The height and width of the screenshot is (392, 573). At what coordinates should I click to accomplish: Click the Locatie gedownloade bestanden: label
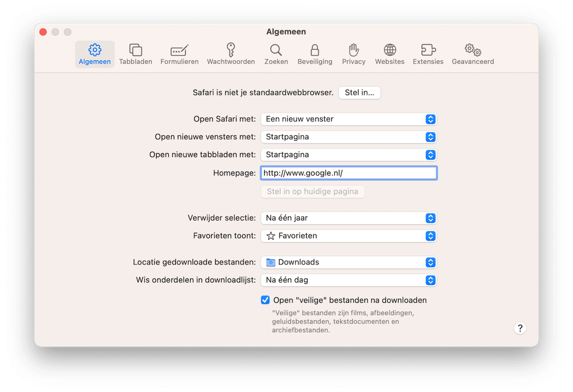[195, 262]
